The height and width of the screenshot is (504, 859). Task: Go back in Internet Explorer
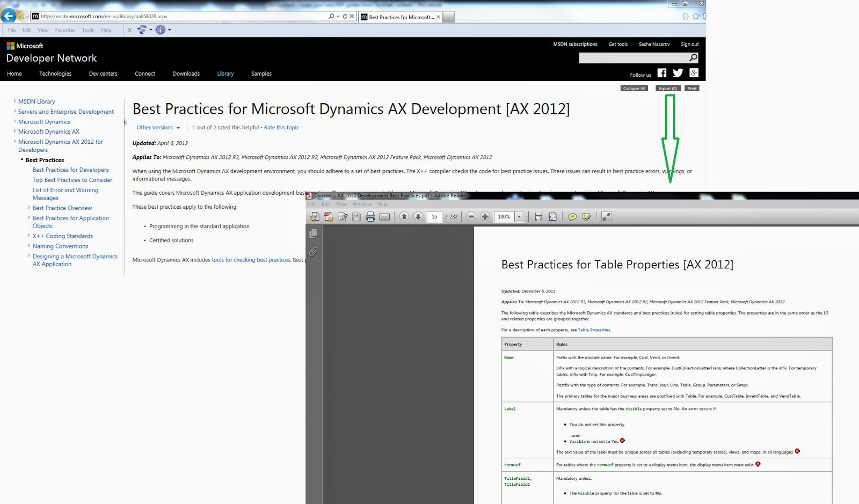pos(9,16)
